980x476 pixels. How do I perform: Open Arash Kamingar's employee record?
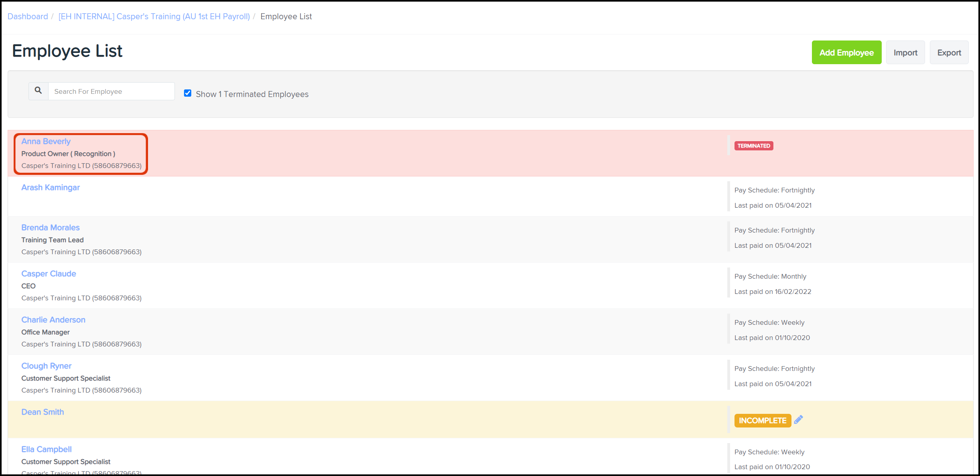pos(51,187)
